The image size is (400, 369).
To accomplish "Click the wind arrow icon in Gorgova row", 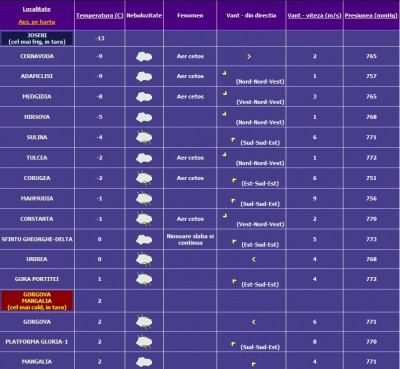I will point(254,322).
